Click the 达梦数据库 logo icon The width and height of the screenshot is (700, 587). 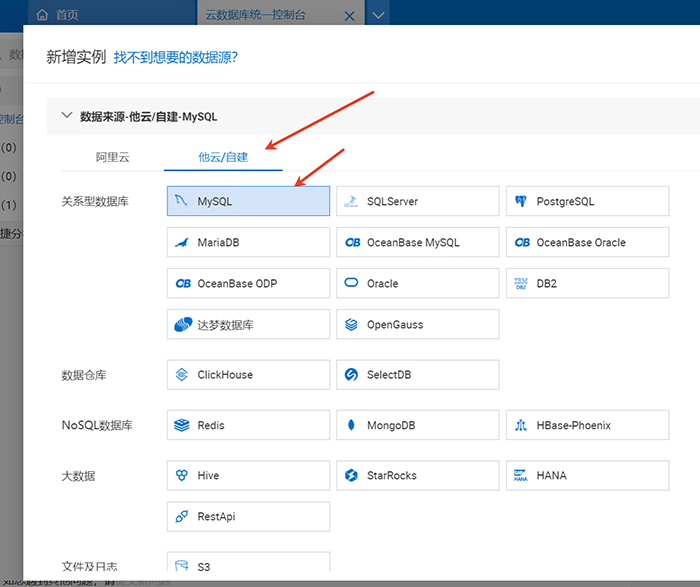(183, 325)
